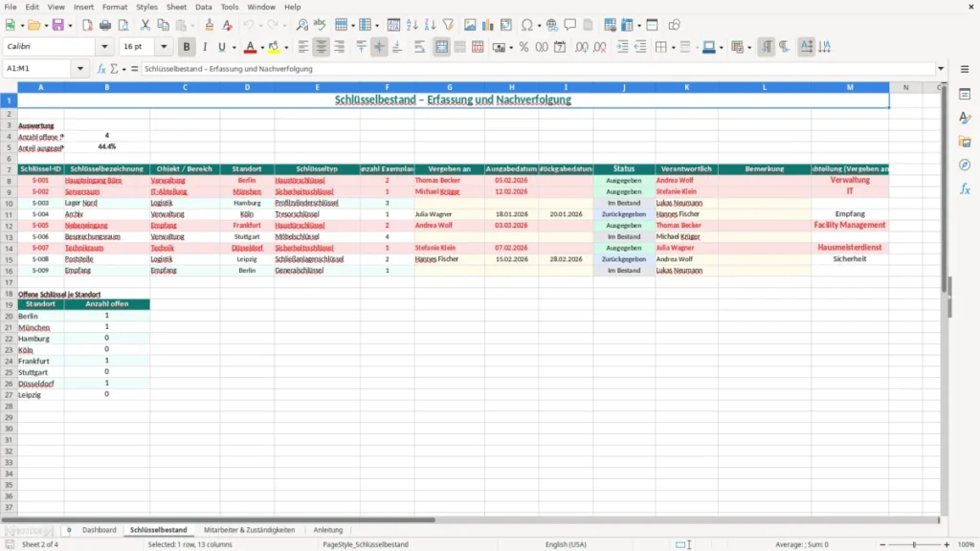This screenshot has height=551, width=980.
Task: Switch to the Dashboard sheet tab
Action: click(x=99, y=530)
